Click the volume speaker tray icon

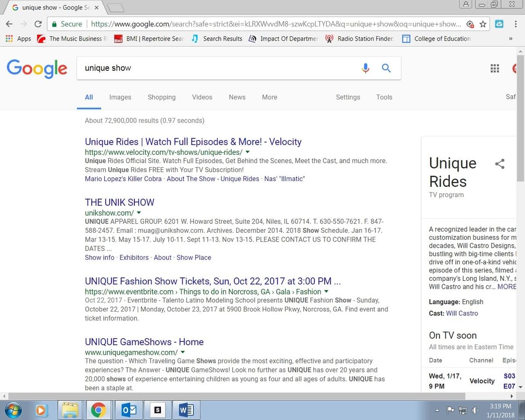(x=476, y=410)
